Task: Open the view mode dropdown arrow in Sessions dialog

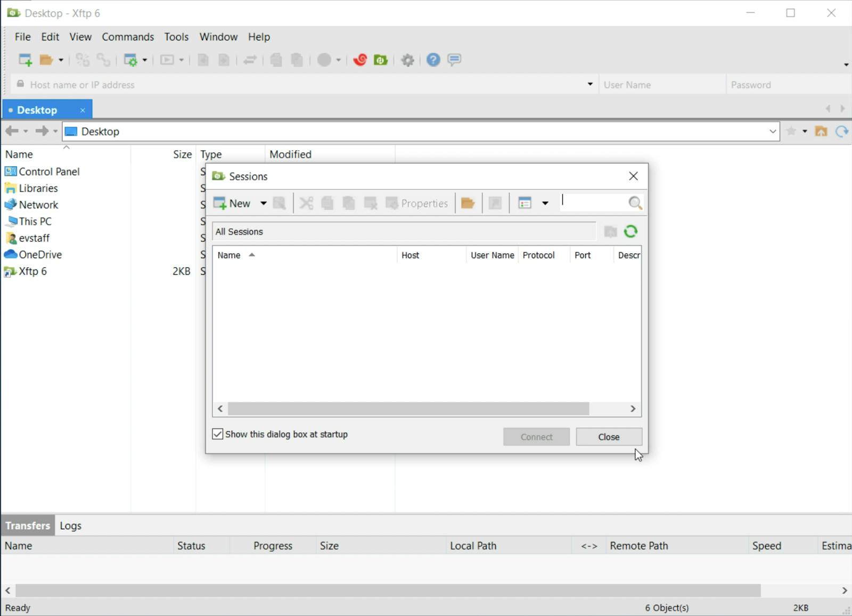Action: (545, 203)
